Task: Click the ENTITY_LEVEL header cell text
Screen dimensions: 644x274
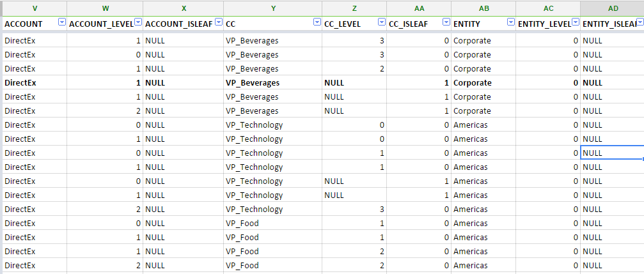Action: tap(544, 24)
